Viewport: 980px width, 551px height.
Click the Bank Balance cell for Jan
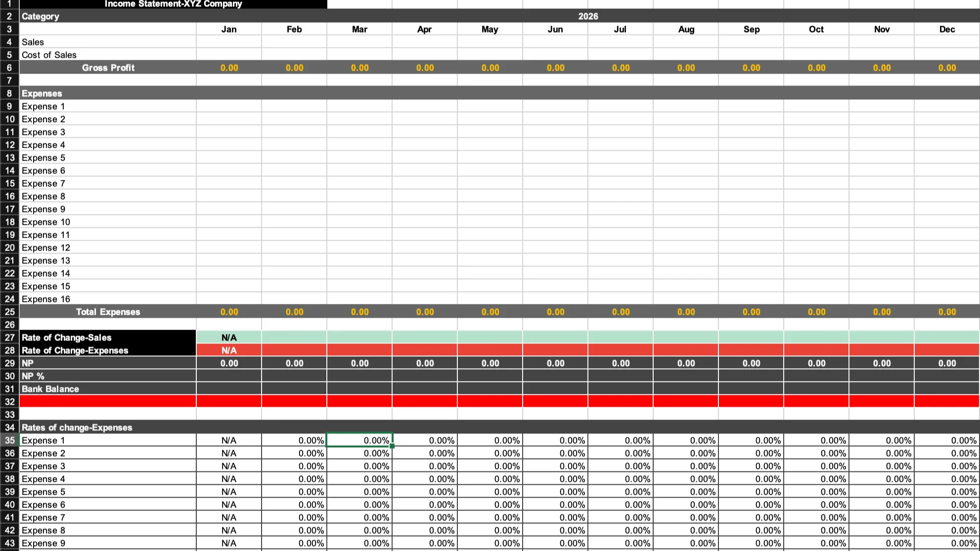(228, 389)
